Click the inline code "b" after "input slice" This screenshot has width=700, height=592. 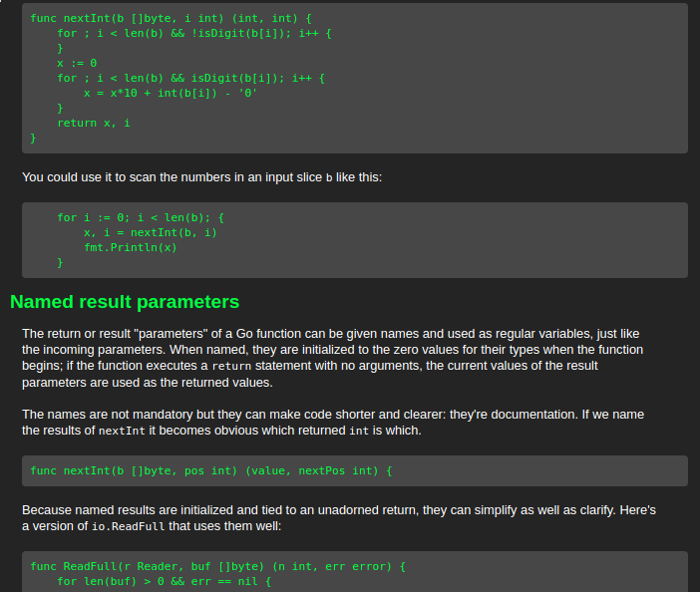tap(330, 178)
